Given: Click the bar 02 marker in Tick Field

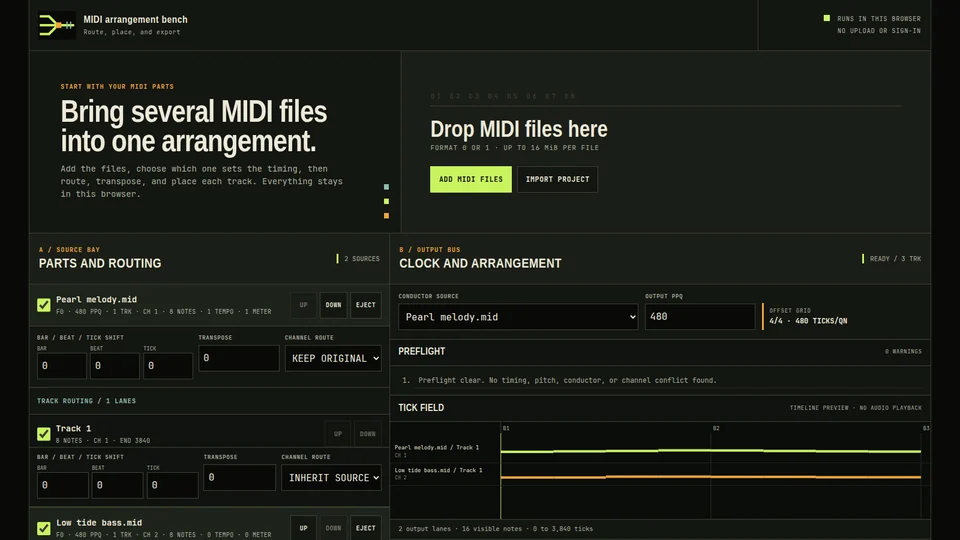Looking at the screenshot, I should coord(716,428).
